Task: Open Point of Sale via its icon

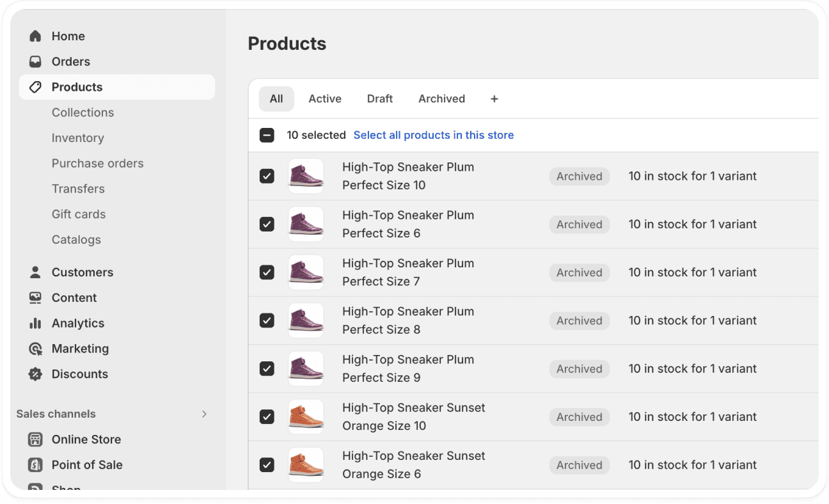Action: 35,465
